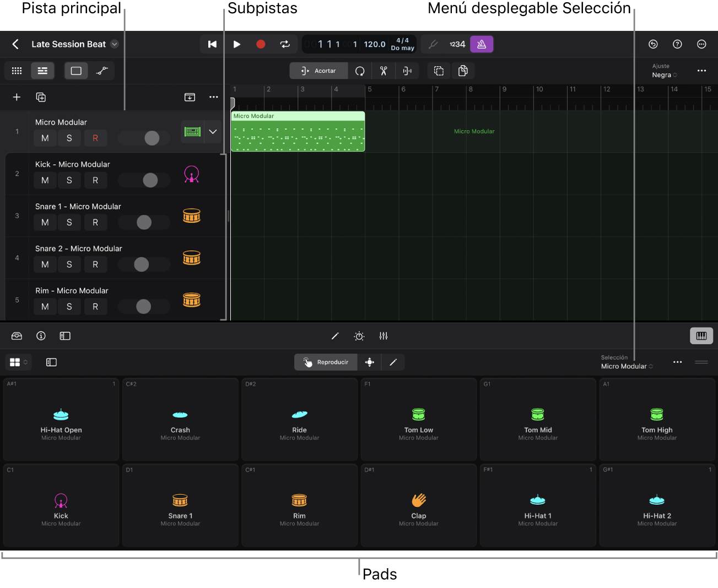The height and width of the screenshot is (588, 718).
Task: Open the mixer with the faders icon
Action: 384,336
